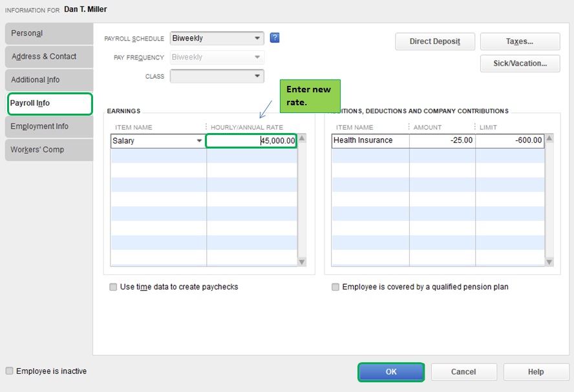This screenshot has height=392, width=574.
Task: Open the Employment Info tab
Action: pyautogui.click(x=49, y=127)
